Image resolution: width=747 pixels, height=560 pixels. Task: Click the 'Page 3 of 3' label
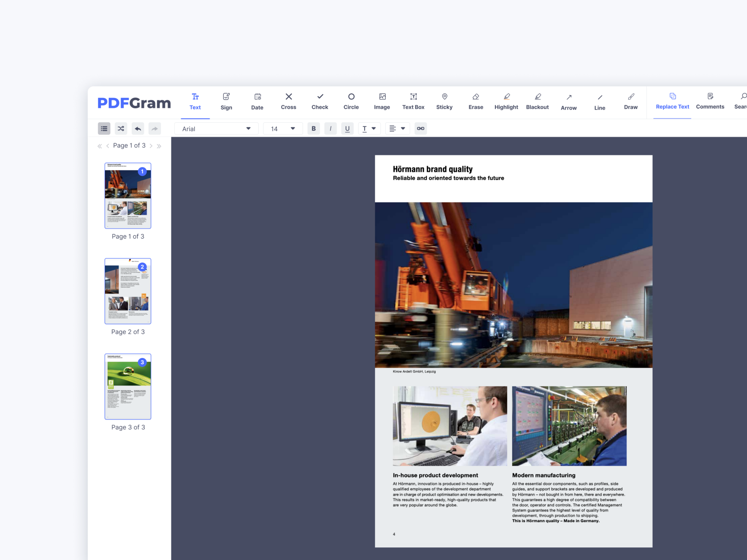tap(128, 427)
